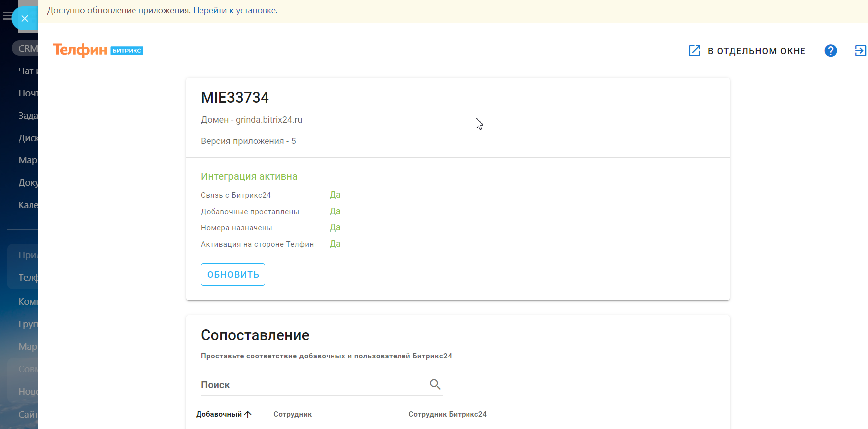Open Чат item in left sidebar

coord(27,71)
